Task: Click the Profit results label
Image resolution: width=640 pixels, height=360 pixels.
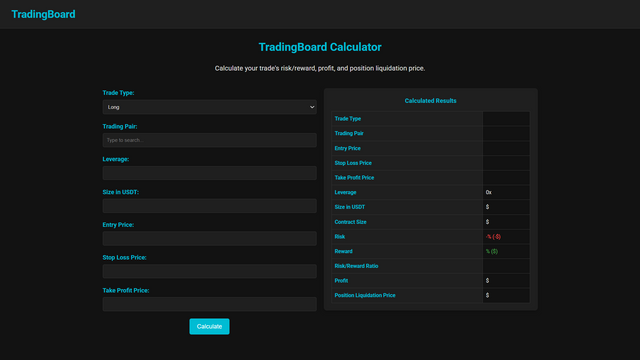Action: [x=341, y=281]
